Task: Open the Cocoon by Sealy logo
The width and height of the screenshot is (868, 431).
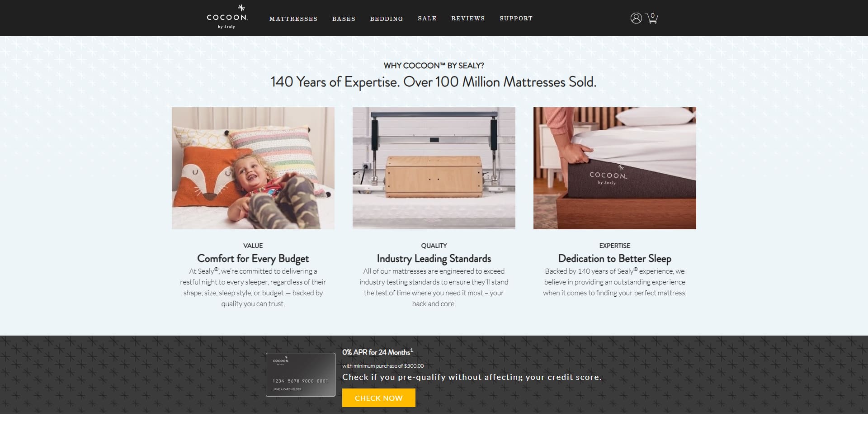Action: click(x=227, y=17)
